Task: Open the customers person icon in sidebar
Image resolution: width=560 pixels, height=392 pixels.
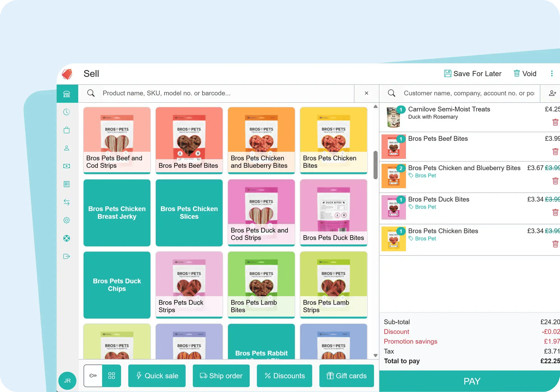Action: [67, 148]
